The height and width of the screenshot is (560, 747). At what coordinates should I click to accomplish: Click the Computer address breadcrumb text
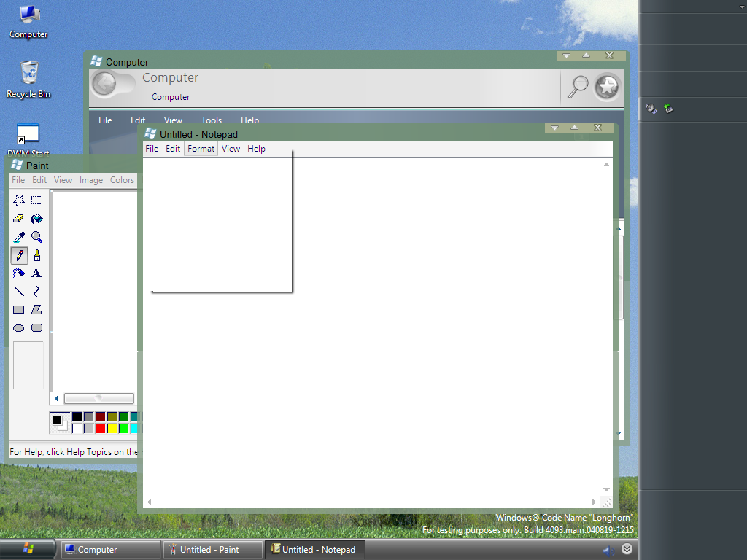point(171,97)
